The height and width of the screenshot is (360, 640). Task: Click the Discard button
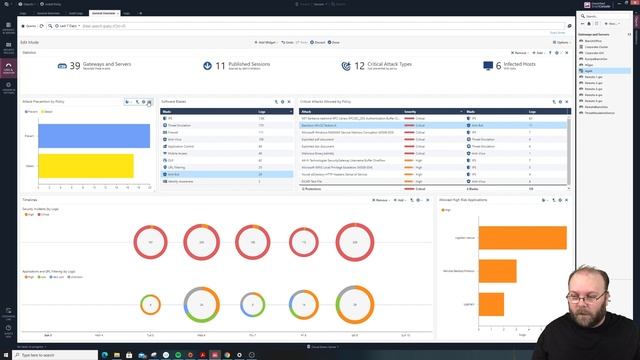click(318, 42)
